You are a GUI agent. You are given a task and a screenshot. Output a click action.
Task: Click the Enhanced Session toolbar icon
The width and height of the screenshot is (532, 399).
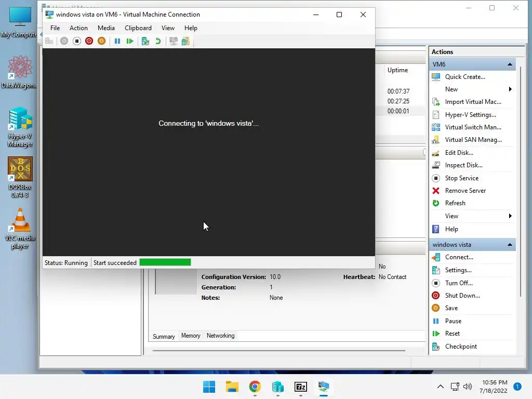174,41
